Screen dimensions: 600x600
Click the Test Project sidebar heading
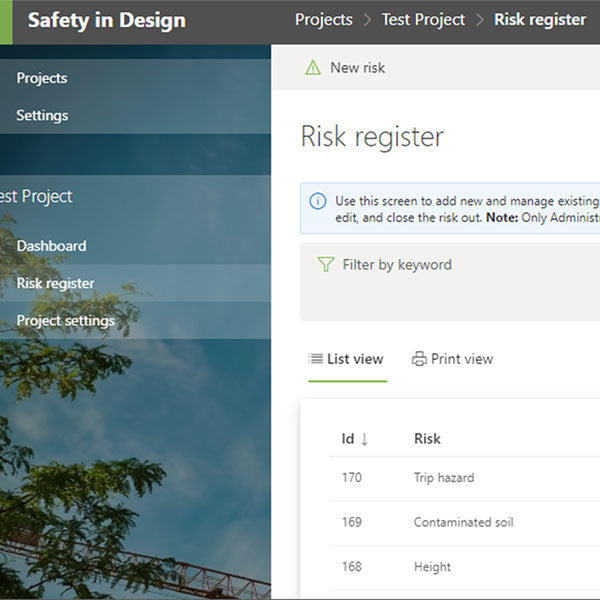coord(36,197)
